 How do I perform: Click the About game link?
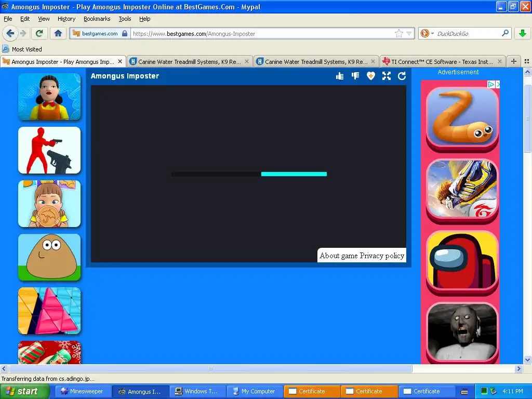[339, 256]
